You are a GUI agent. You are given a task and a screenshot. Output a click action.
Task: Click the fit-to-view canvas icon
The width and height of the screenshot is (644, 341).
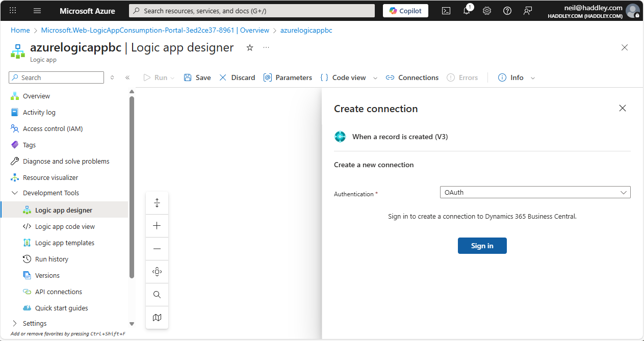click(x=157, y=272)
